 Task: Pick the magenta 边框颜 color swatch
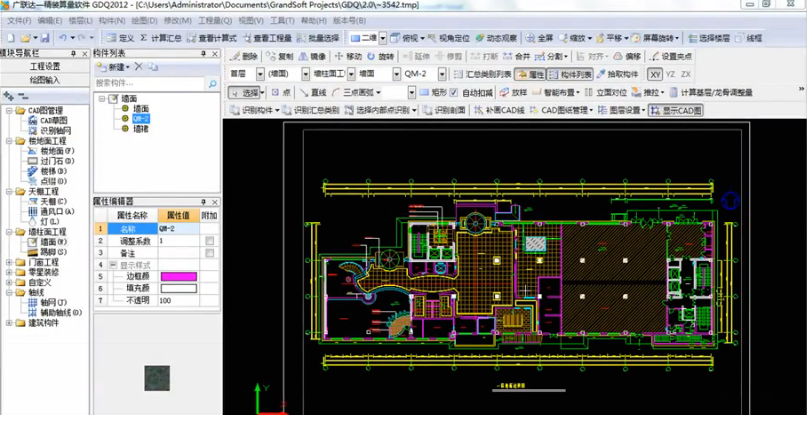coord(179,276)
